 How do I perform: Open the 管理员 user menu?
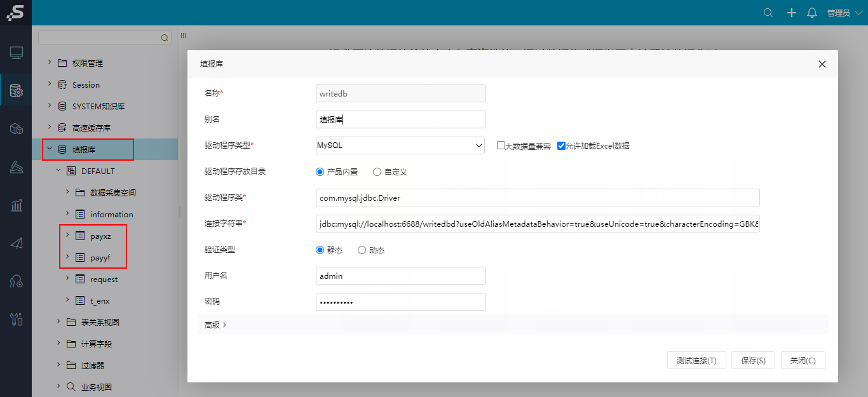pyautogui.click(x=844, y=13)
